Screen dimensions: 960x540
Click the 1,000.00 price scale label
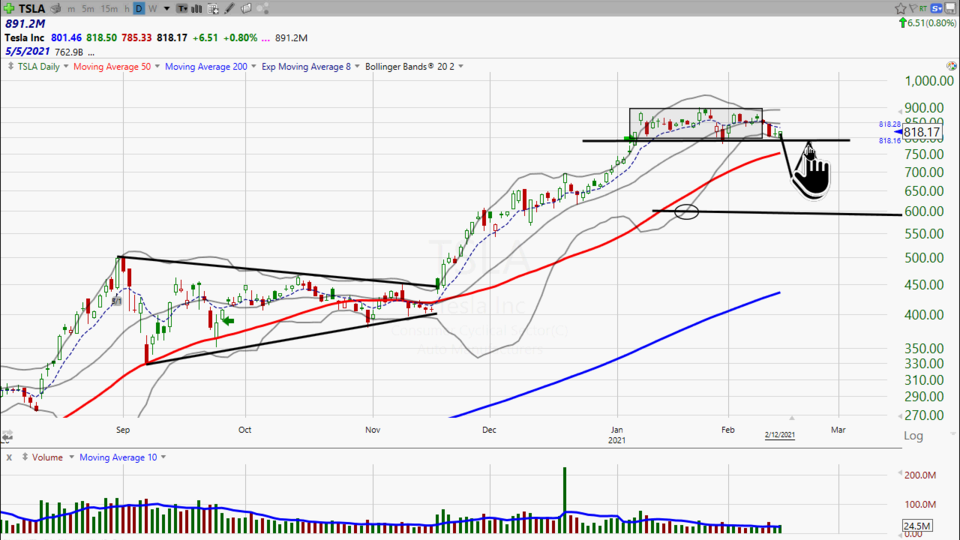929,81
